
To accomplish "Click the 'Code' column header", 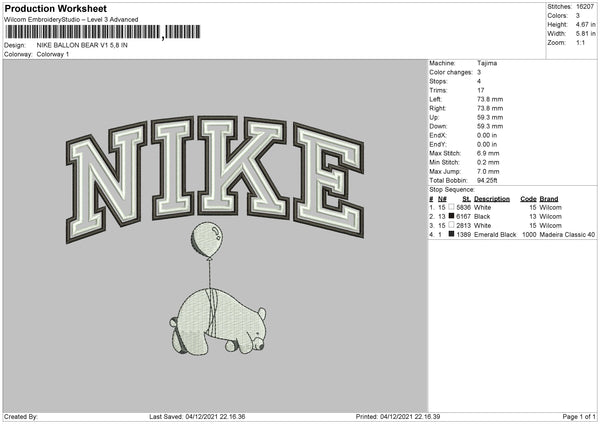I will (528, 199).
